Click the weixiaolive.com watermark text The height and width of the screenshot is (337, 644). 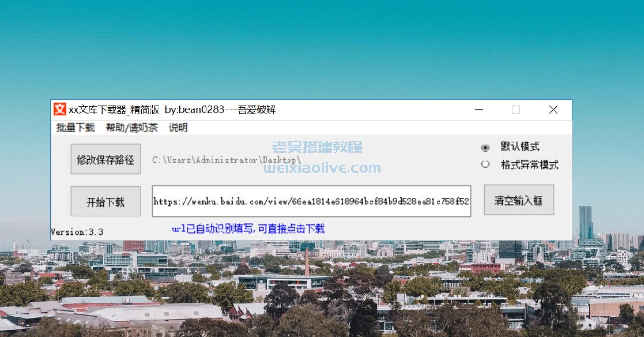[x=322, y=168]
